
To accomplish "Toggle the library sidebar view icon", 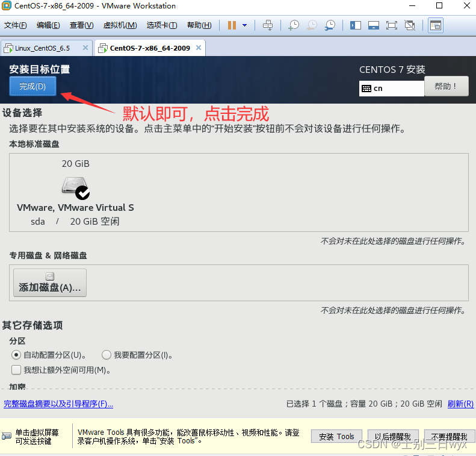I will [356, 25].
